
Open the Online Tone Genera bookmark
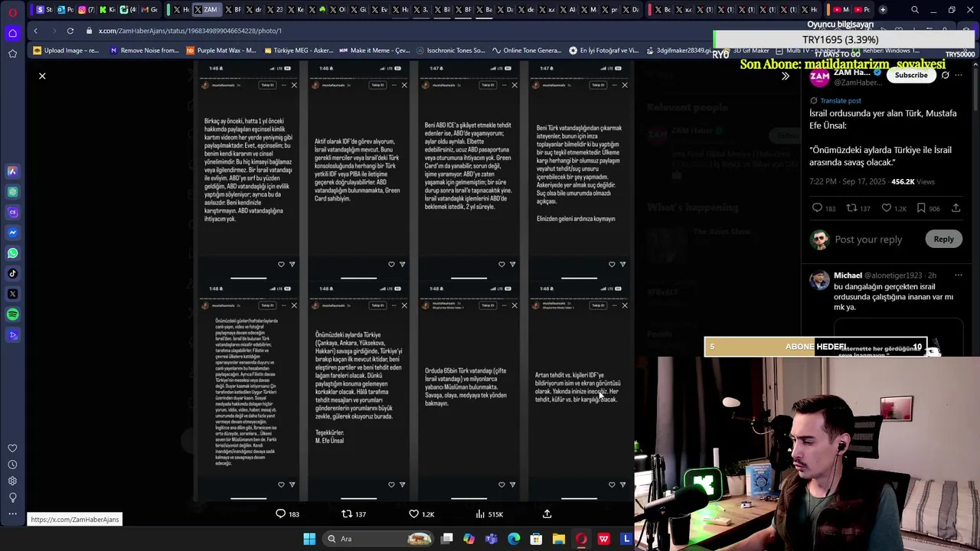click(x=528, y=51)
